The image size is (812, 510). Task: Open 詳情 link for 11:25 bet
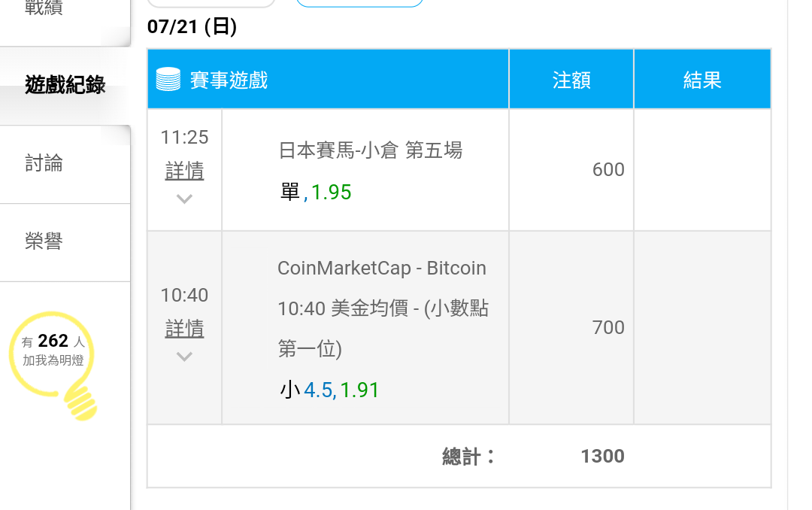[184, 171]
